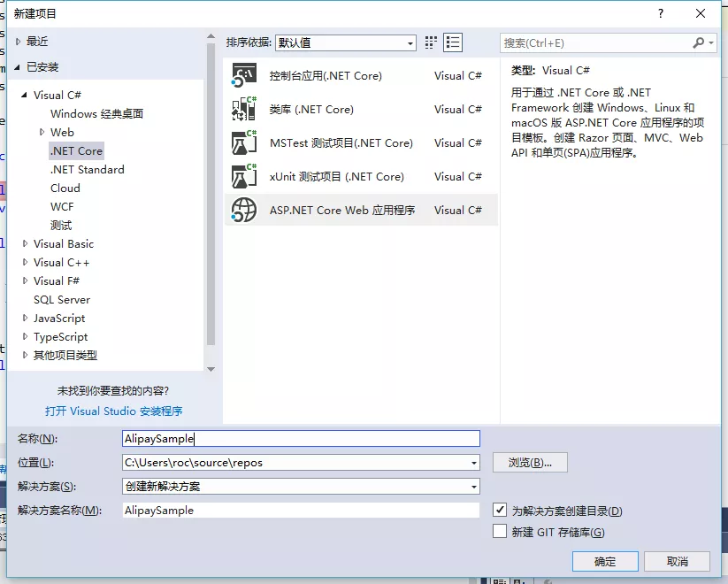Open the 排序依据 默认值 dropdown
728x584 pixels.
point(410,42)
